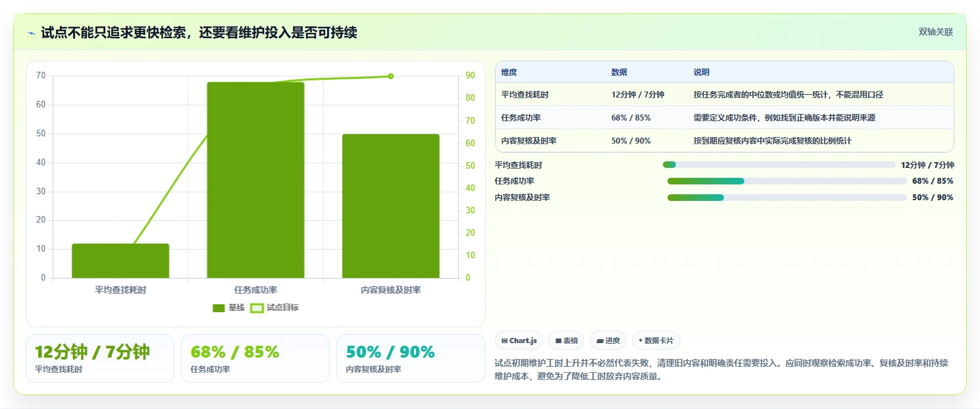Click the 进度 chip
Image resolution: width=980 pixels, height=409 pixels.
point(608,341)
